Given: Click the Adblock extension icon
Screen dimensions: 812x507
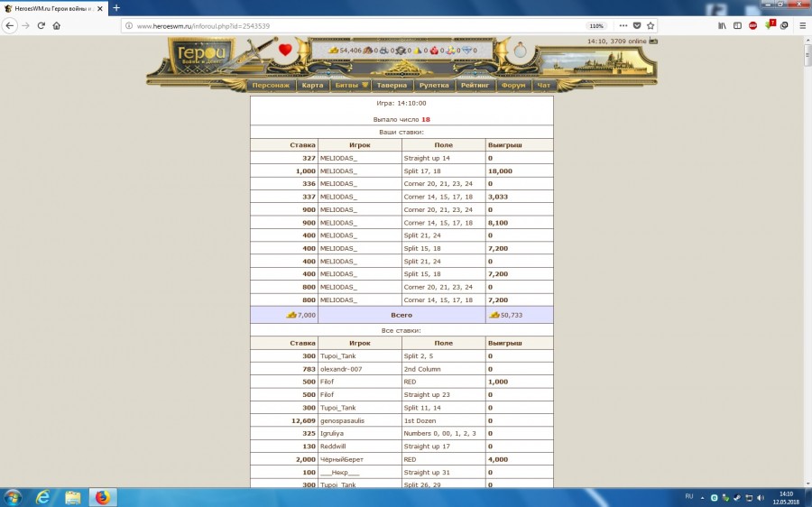Looking at the screenshot, I should pos(753,26).
